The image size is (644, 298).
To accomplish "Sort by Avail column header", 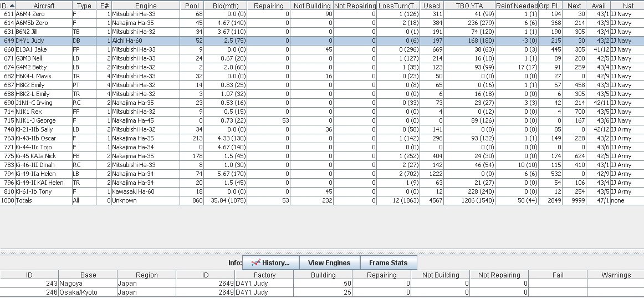I will coord(599,6).
